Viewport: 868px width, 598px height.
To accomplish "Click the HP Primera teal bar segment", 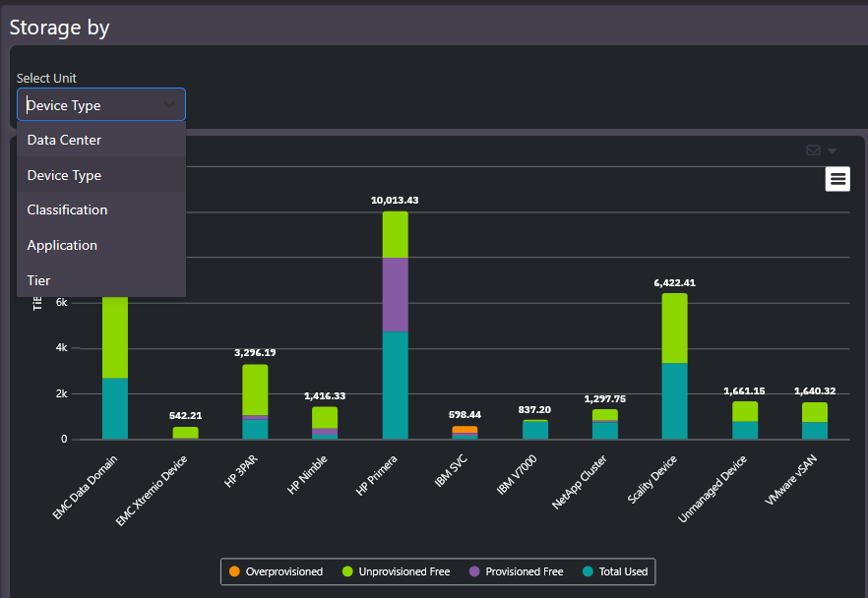I will (x=396, y=386).
